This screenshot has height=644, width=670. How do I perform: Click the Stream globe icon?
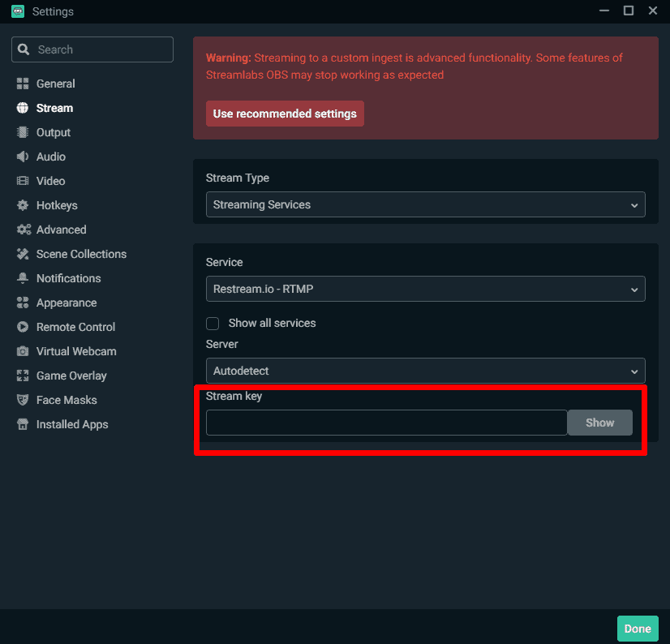23,108
